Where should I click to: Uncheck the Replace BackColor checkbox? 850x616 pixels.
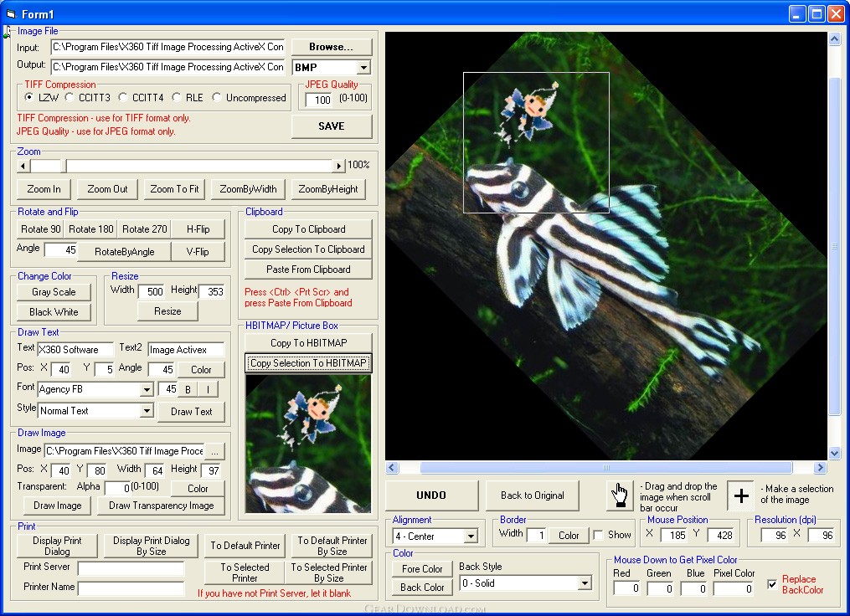pos(772,584)
